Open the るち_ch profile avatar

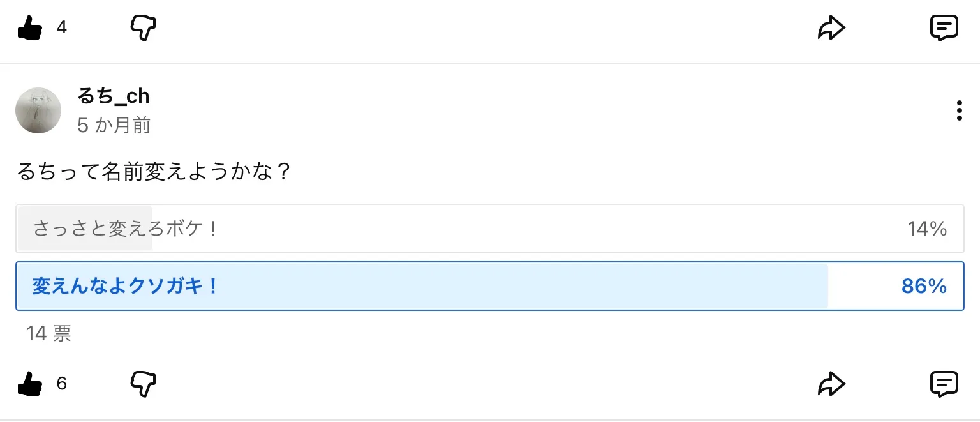tap(38, 110)
